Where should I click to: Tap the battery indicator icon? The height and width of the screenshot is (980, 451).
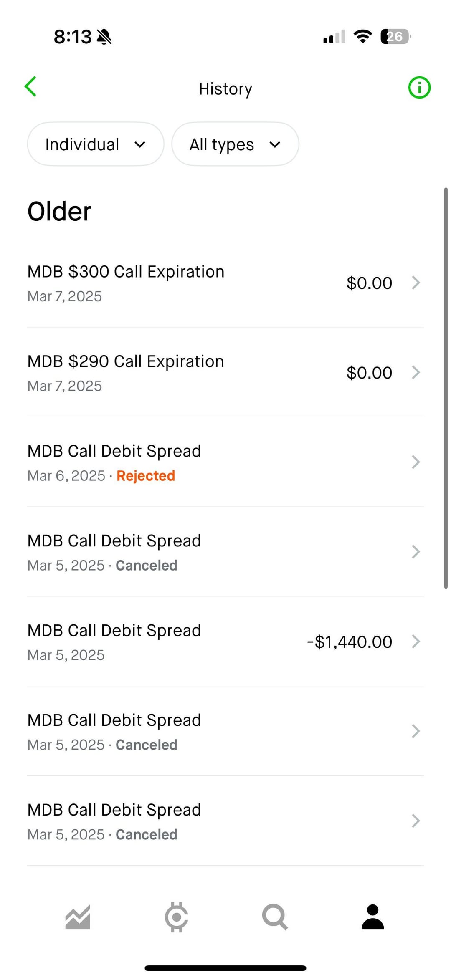pyautogui.click(x=395, y=37)
